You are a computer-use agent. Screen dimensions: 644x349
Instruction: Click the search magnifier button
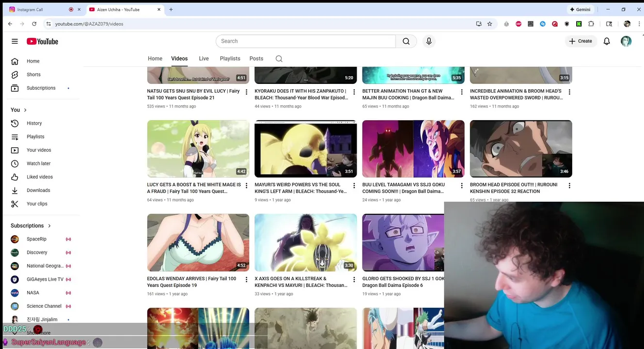[x=406, y=41]
